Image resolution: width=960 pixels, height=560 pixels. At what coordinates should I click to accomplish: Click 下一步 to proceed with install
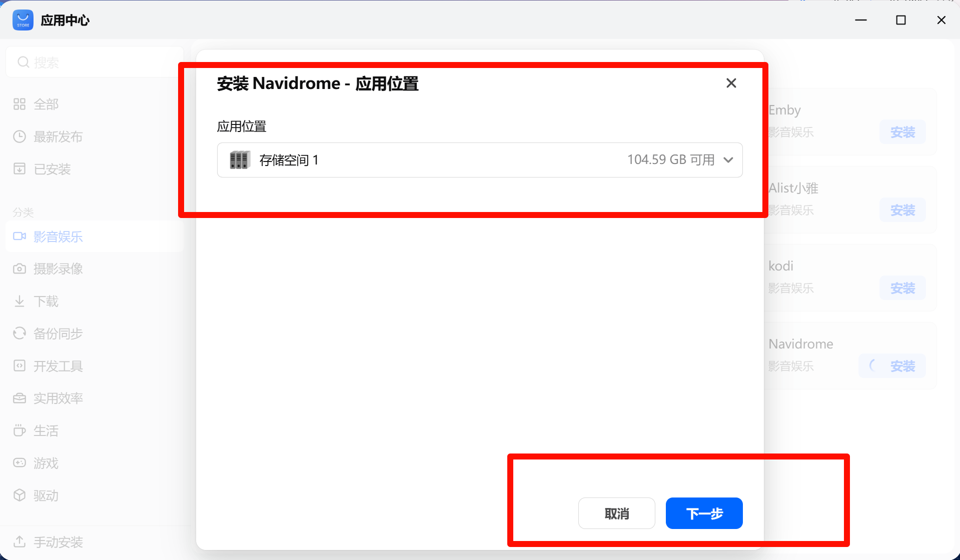(x=704, y=513)
